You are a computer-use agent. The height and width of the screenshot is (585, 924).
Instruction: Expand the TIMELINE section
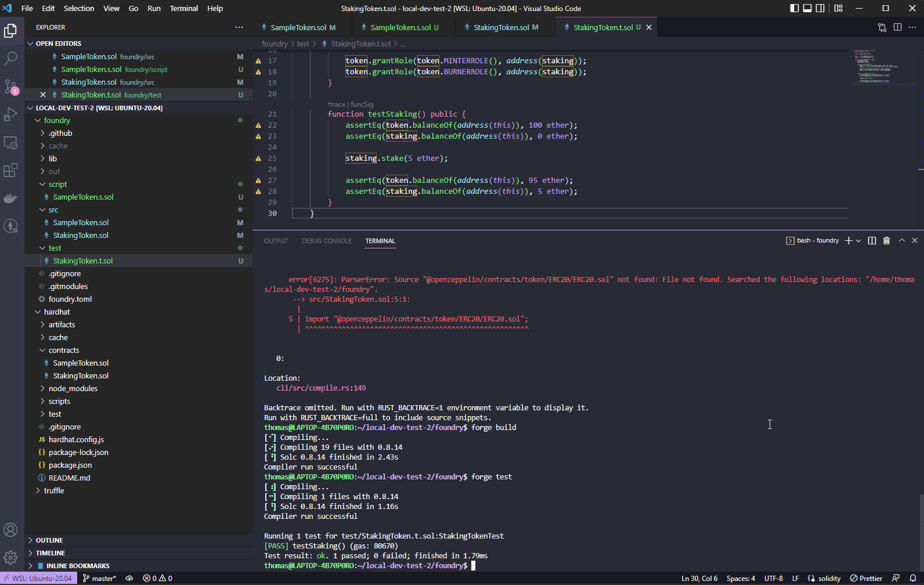pyautogui.click(x=138, y=553)
